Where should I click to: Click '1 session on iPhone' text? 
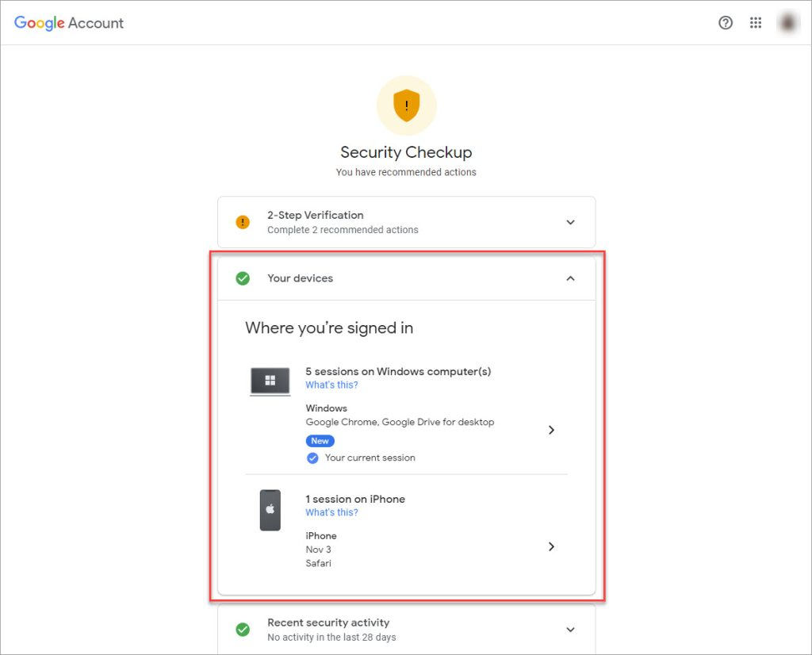coord(355,499)
